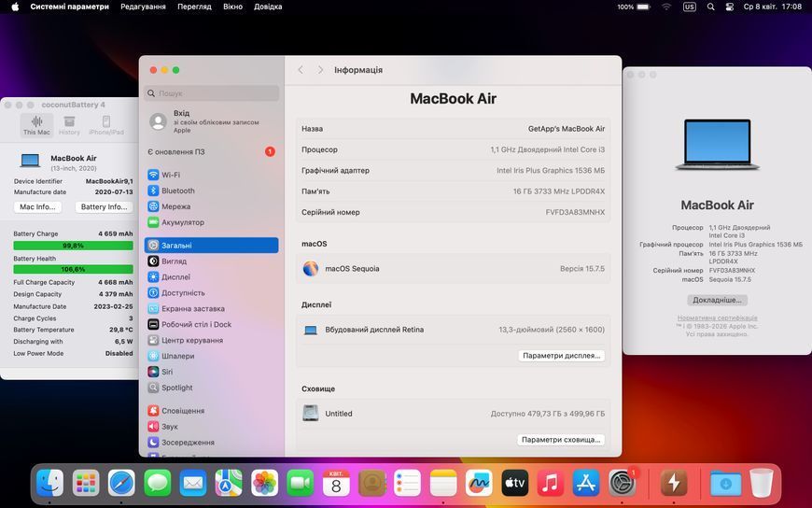Open Trash in the Dock
This screenshot has width=812, height=508.
[762, 483]
